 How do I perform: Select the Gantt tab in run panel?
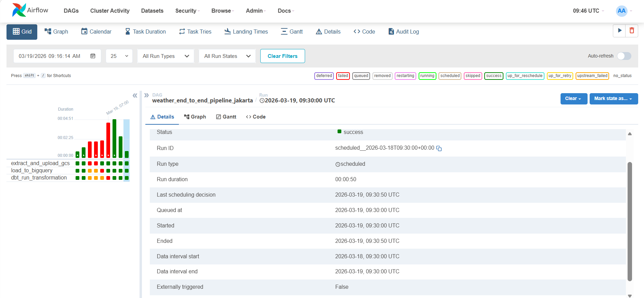(x=226, y=117)
